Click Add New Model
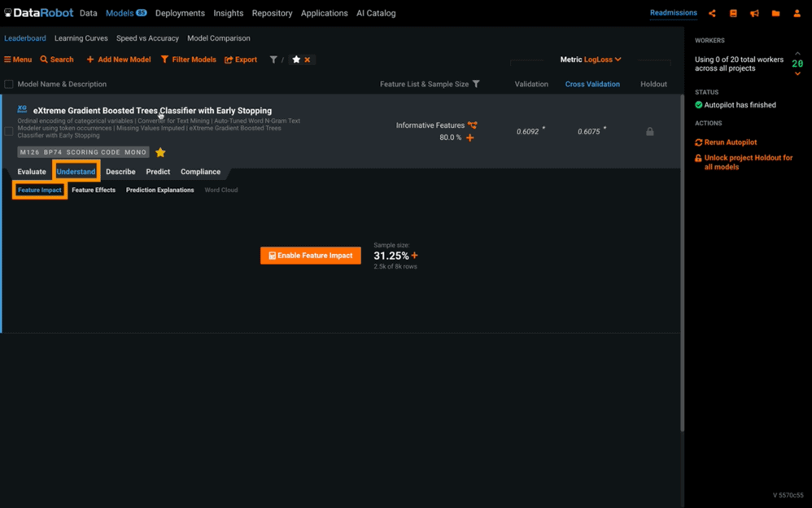 pos(119,59)
